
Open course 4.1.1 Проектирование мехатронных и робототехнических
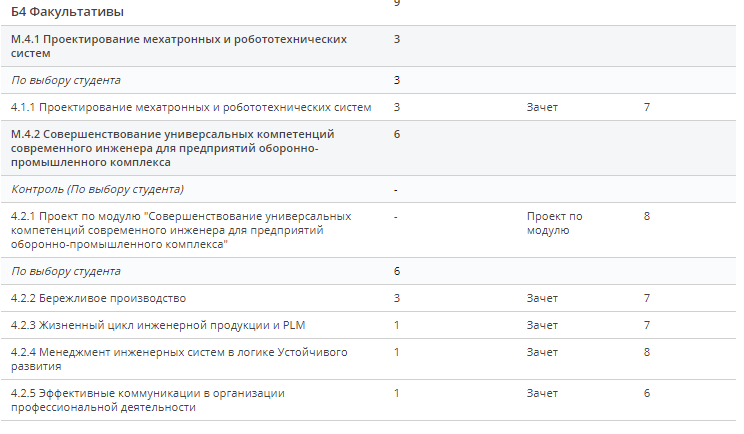(191, 107)
